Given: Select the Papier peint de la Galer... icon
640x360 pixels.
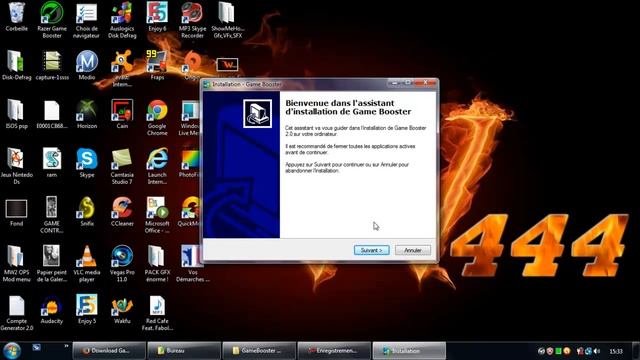Looking at the screenshot, I should 52,263.
